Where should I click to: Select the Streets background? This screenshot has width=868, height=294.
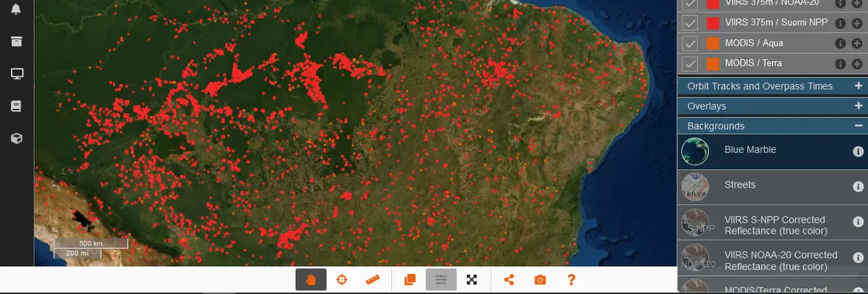[739, 185]
